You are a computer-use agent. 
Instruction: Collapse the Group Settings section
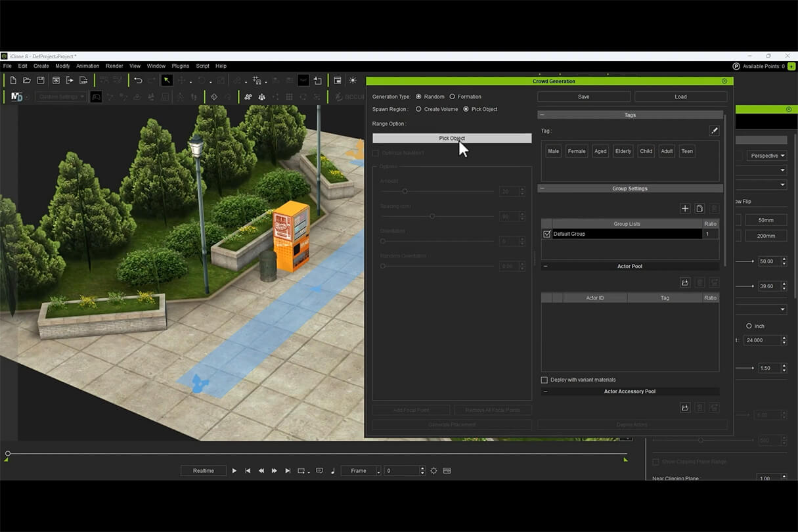(543, 188)
